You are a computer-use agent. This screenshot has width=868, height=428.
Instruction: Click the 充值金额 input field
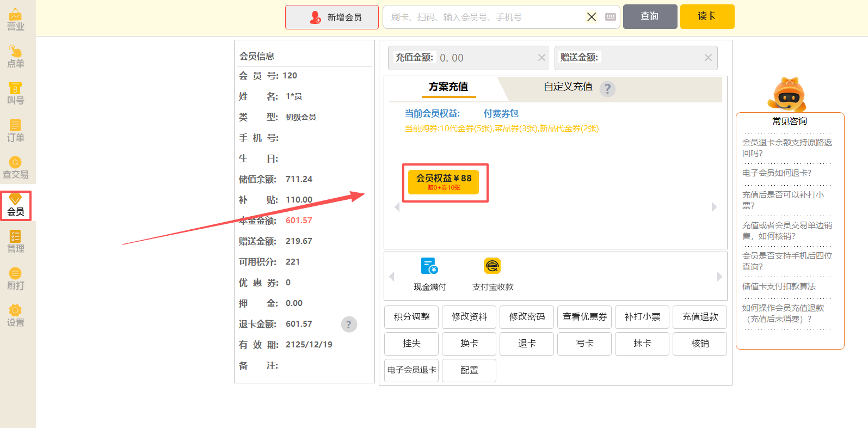[x=487, y=58]
